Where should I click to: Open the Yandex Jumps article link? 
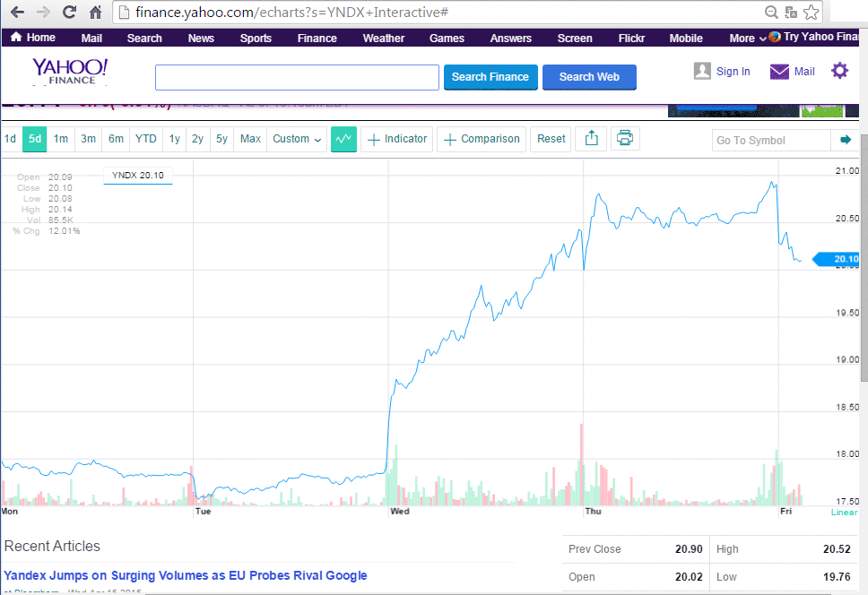(186, 575)
